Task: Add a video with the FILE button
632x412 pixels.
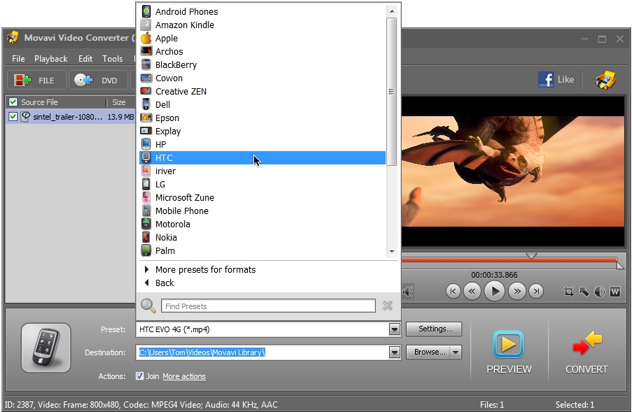Action: click(x=36, y=80)
